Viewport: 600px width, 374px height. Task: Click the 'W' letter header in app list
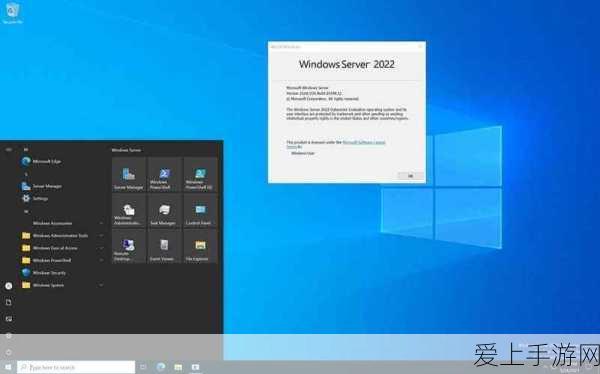tap(26, 211)
